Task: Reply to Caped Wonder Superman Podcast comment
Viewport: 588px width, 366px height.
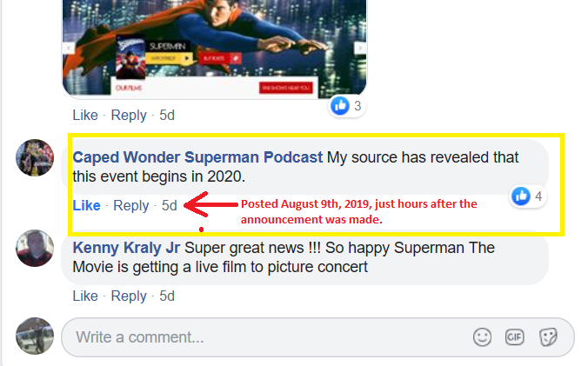Action: click(x=131, y=205)
